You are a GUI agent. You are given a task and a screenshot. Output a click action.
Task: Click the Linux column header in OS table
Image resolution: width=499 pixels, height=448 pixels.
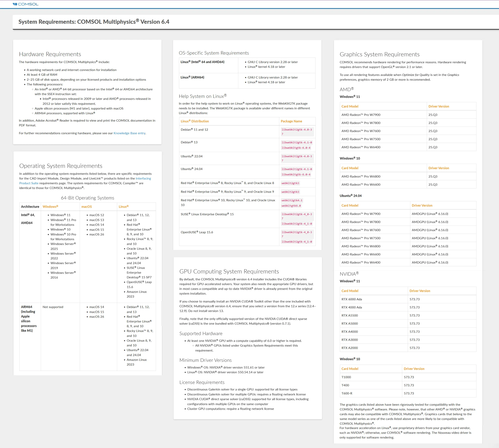tap(124, 207)
